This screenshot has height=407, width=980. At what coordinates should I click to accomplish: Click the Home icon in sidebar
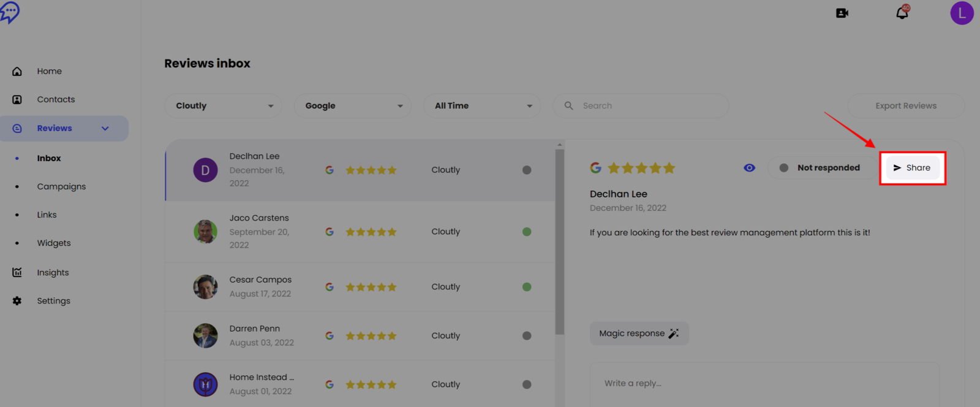[17, 71]
